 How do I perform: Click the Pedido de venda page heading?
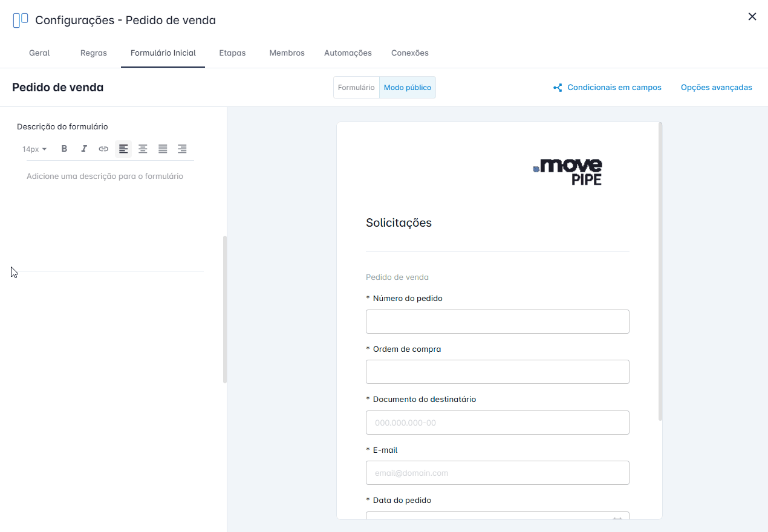(58, 88)
